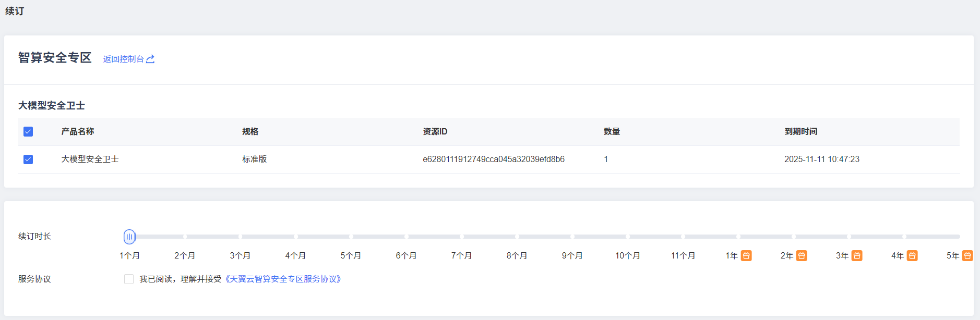Image resolution: width=980 pixels, height=320 pixels.
Task: Toggle the select-all checkbox in table header
Action: 28,131
